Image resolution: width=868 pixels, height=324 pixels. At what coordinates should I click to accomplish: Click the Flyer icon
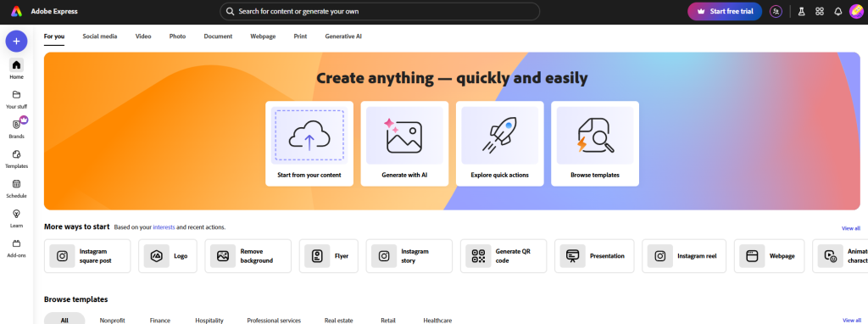point(317,256)
